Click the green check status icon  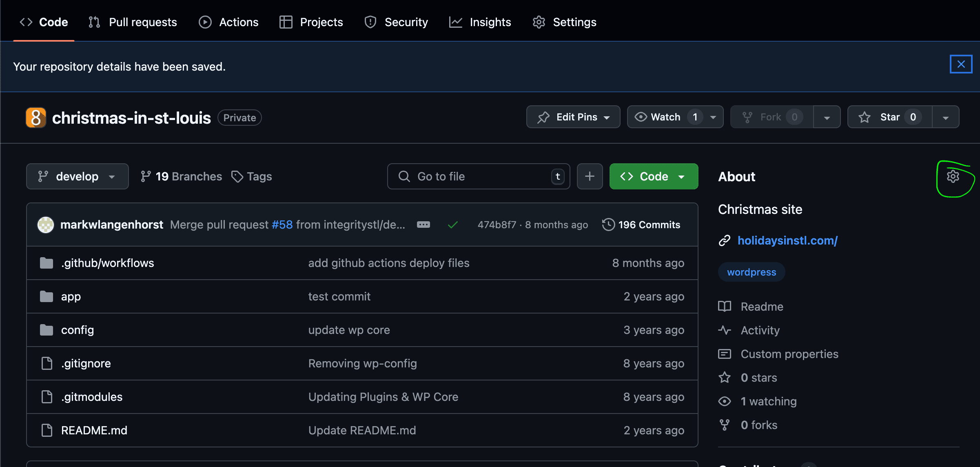pos(452,224)
